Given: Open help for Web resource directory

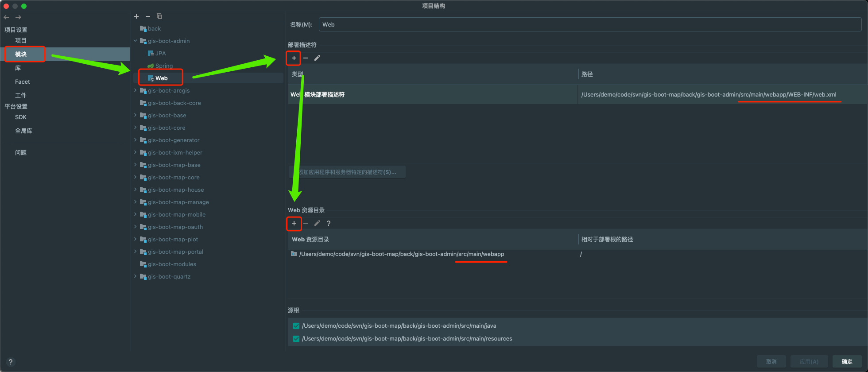Looking at the screenshot, I should pos(329,223).
